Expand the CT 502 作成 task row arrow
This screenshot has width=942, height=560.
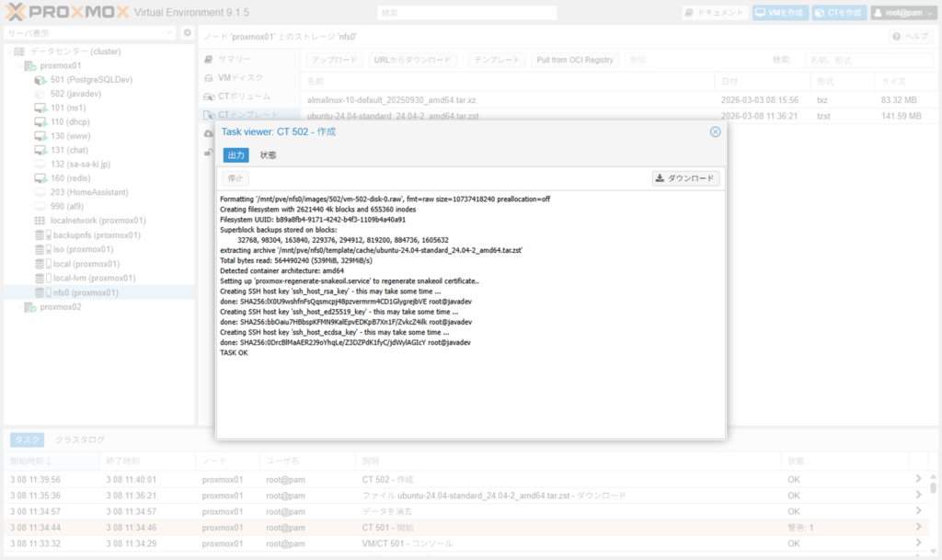coord(917,479)
